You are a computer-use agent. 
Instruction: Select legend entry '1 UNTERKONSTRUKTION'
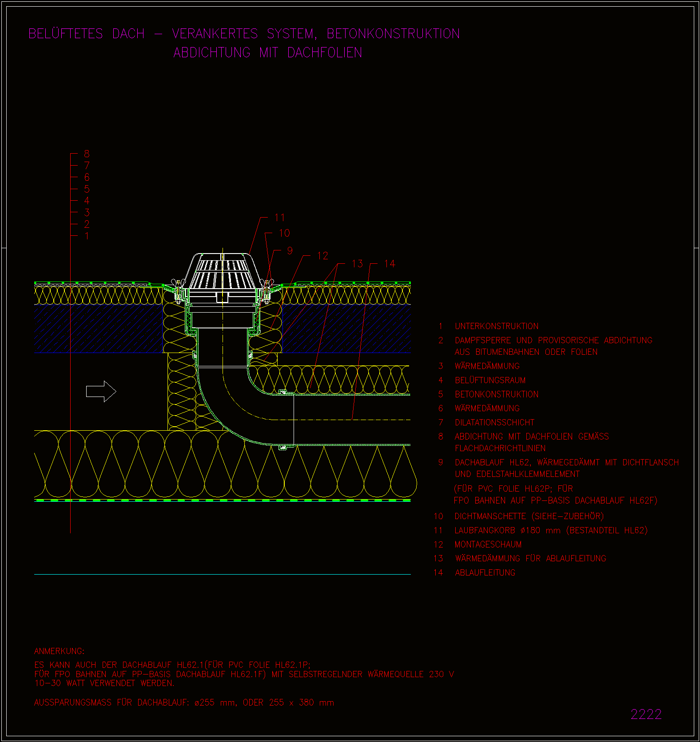[x=489, y=326]
